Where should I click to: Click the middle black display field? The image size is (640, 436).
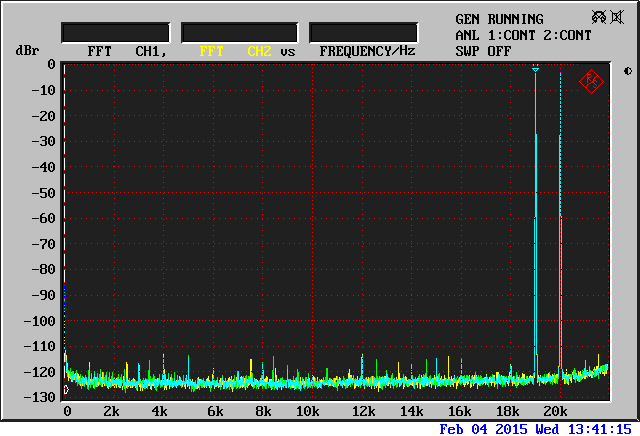pos(239,33)
